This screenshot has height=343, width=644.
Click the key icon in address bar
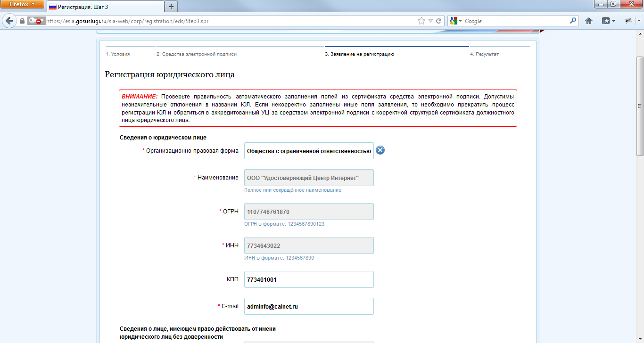pyautogui.click(x=36, y=21)
